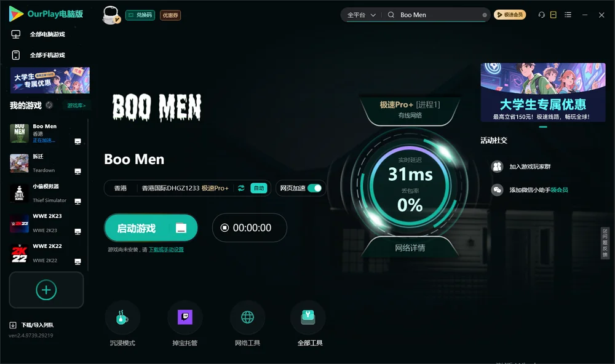Open the 香港国际DHGZ1233 node selector

[185, 188]
